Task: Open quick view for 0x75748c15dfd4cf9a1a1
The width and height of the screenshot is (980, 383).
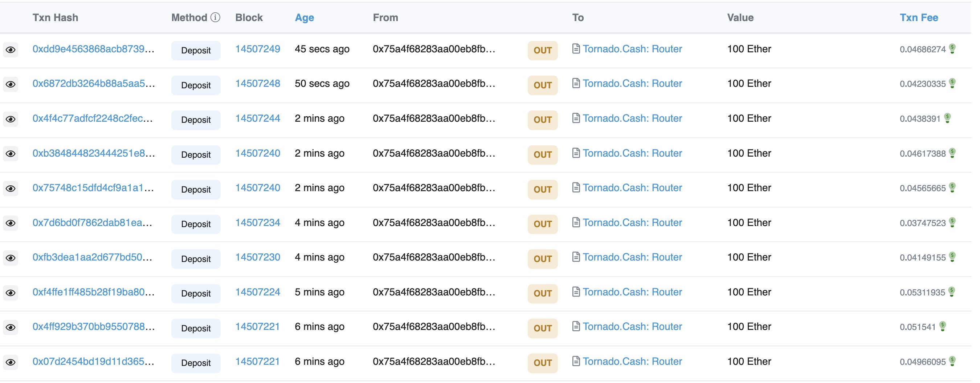Action: point(11,189)
